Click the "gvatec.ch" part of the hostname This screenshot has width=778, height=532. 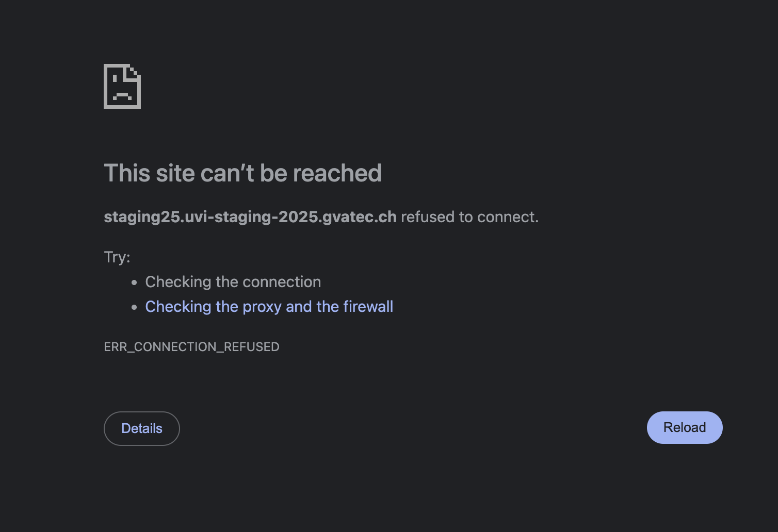(359, 217)
